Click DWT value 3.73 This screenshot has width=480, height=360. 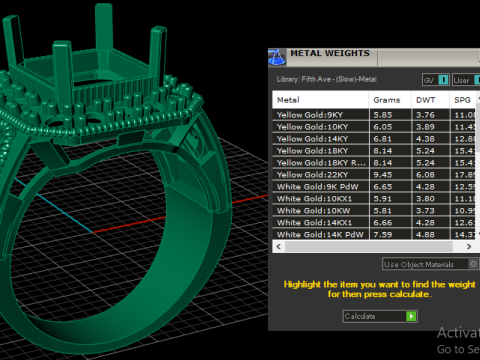(425, 211)
